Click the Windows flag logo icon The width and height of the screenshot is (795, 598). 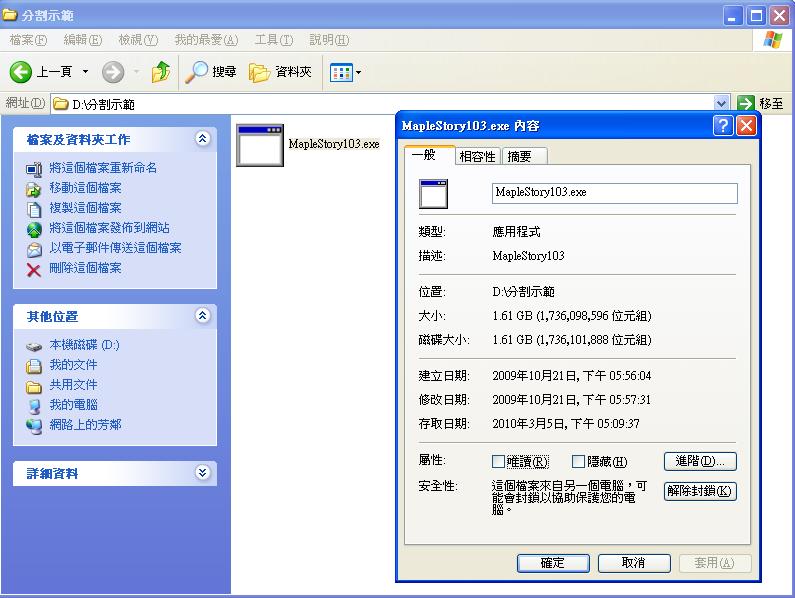pos(772,40)
